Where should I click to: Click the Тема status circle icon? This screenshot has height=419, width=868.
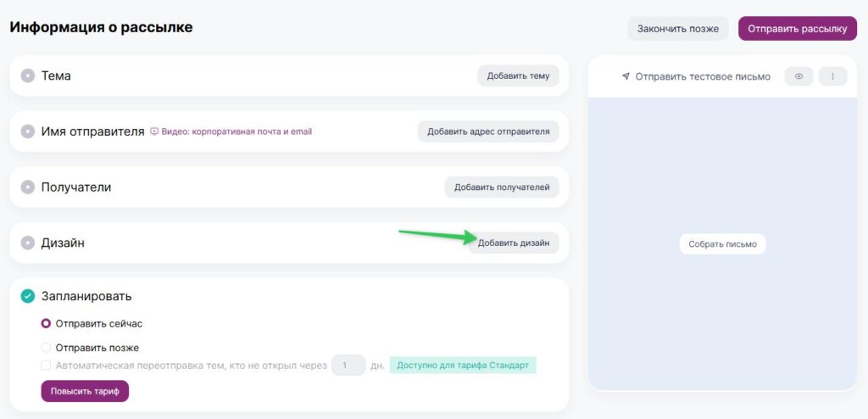[28, 75]
